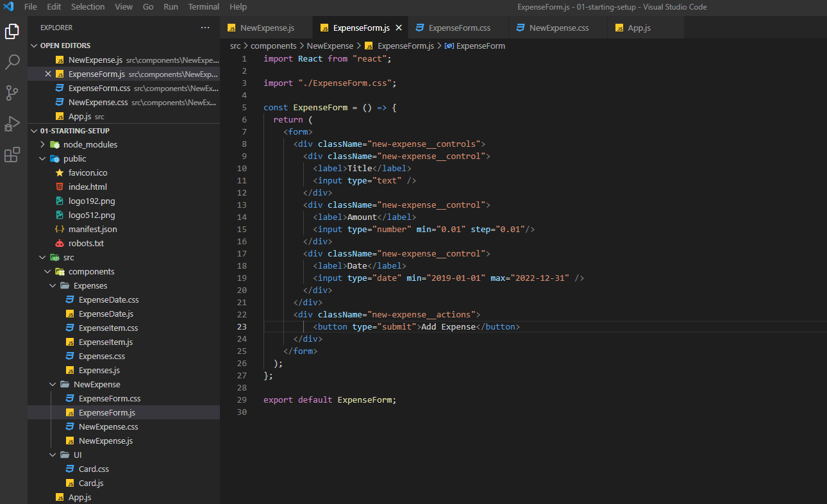This screenshot has width=827, height=504.
Task: Open the Extensions view
Action: 12,155
